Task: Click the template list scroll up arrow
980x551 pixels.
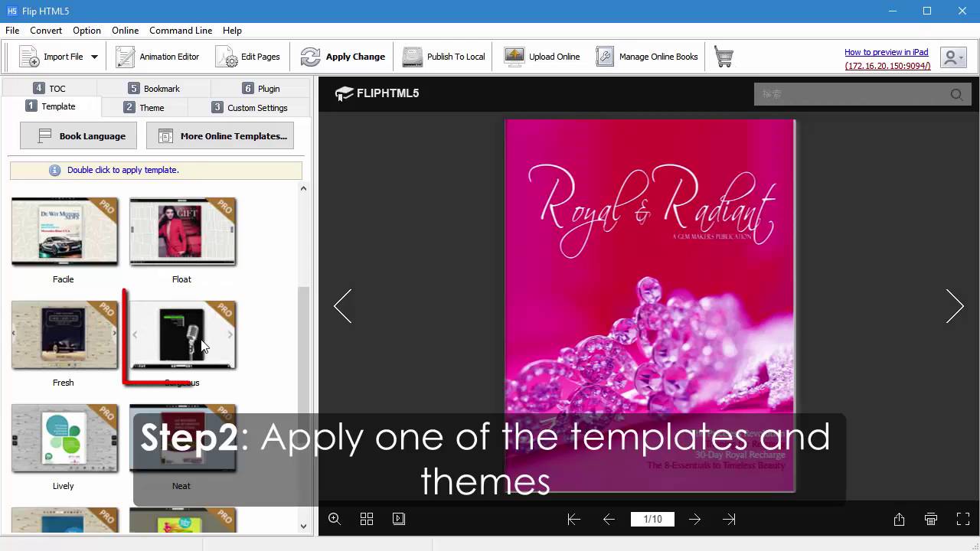Action: point(303,188)
